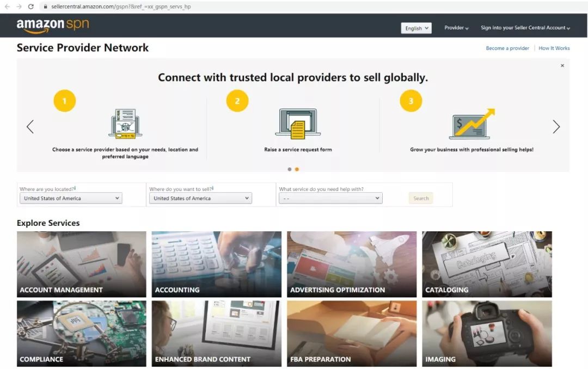Image resolution: width=588 pixels, height=369 pixels.
Task: Select the first carousel page dot
Action: click(x=290, y=169)
